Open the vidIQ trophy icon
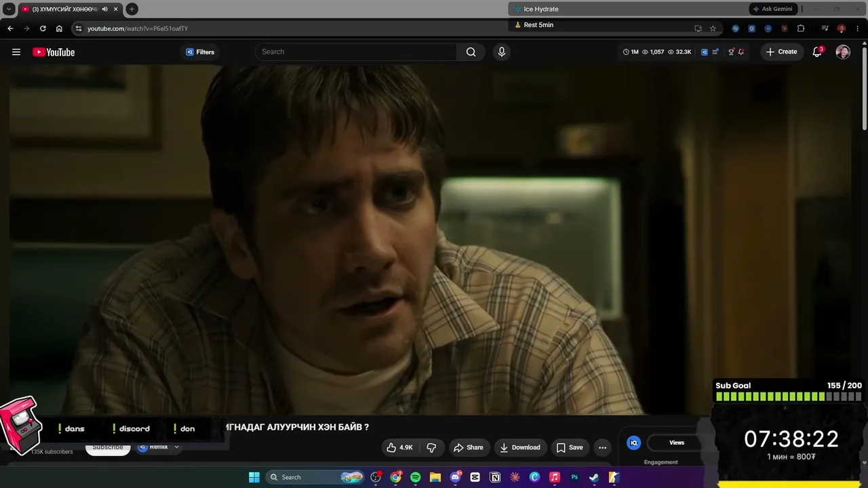Screen dimensions: 868x488 coord(731,52)
